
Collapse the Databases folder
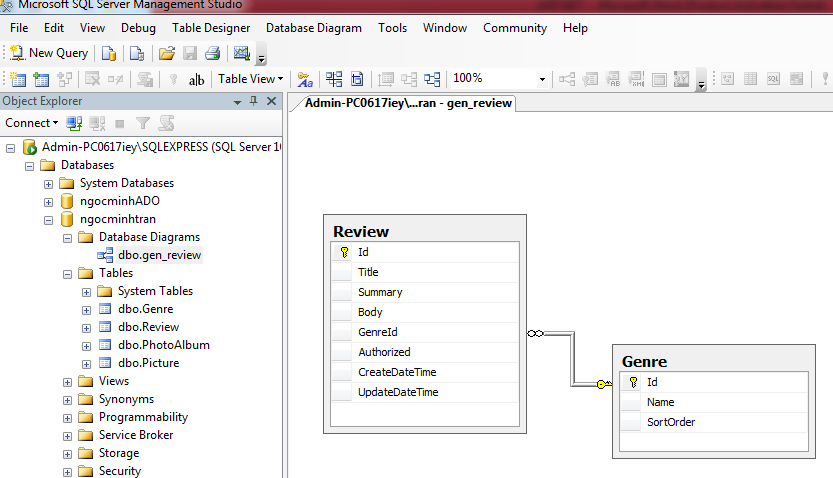tap(29, 166)
